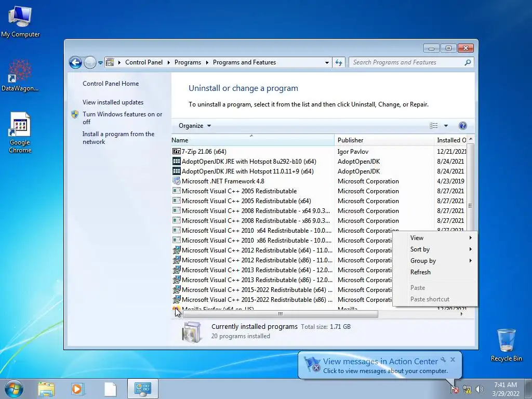The width and height of the screenshot is (532, 399).
Task: Click the Refresh icon beside address bar
Action: click(x=339, y=62)
